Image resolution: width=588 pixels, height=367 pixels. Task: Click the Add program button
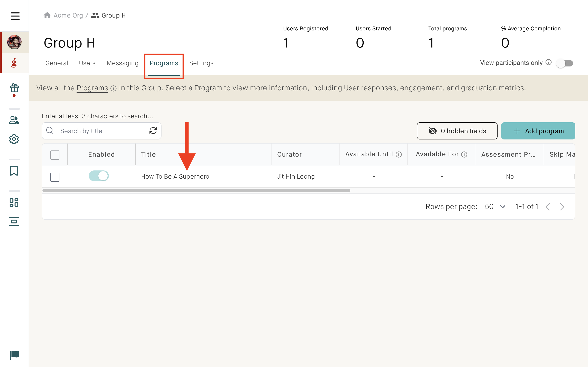coord(538,131)
